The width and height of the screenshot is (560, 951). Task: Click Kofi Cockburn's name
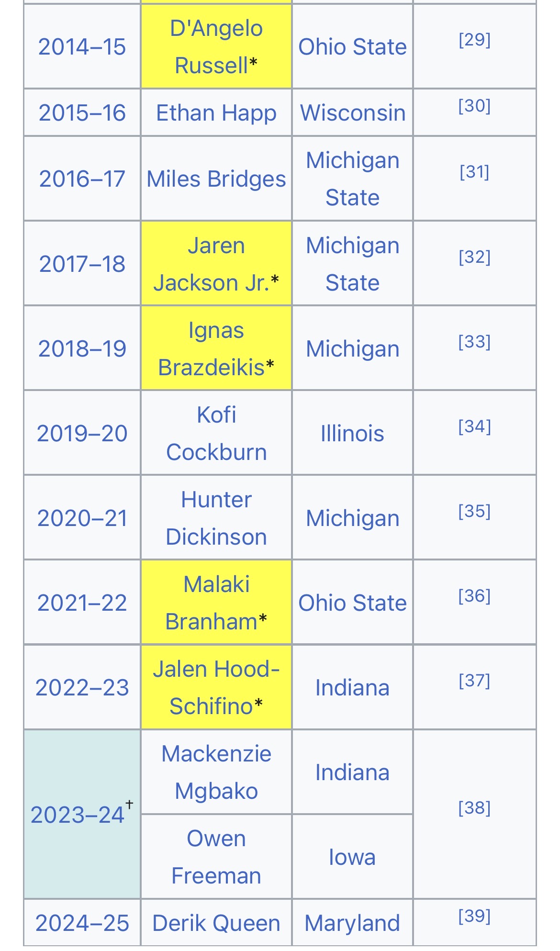[216, 433]
